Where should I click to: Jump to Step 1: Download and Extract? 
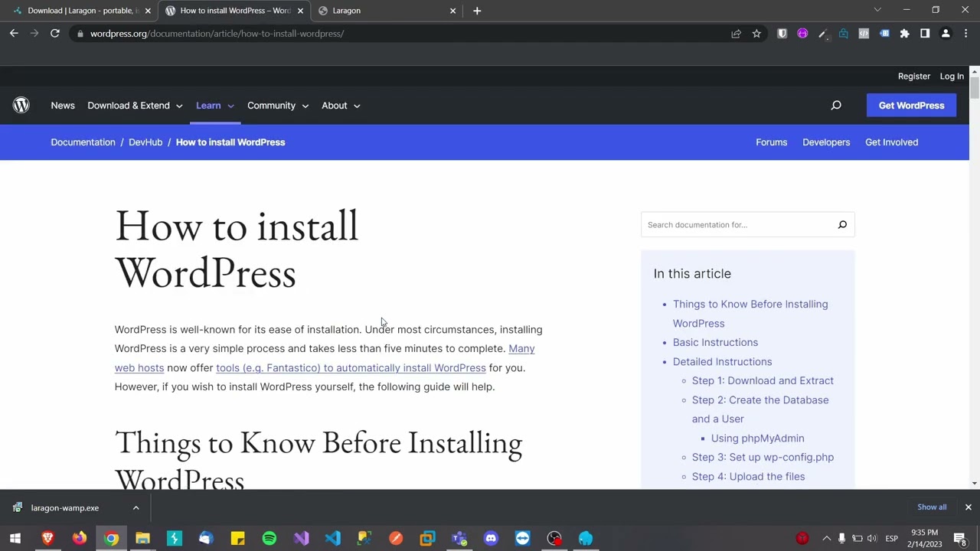763,381
